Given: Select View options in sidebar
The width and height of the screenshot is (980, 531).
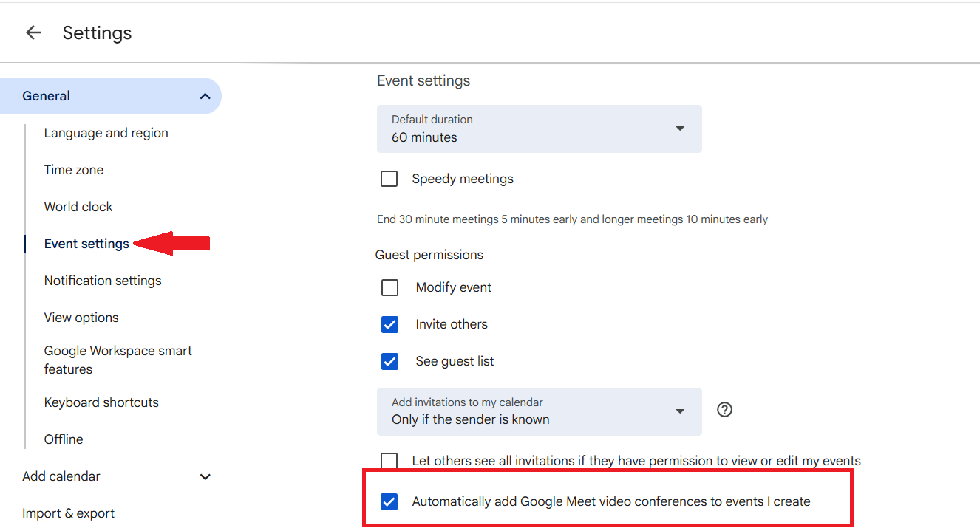Looking at the screenshot, I should (x=81, y=318).
